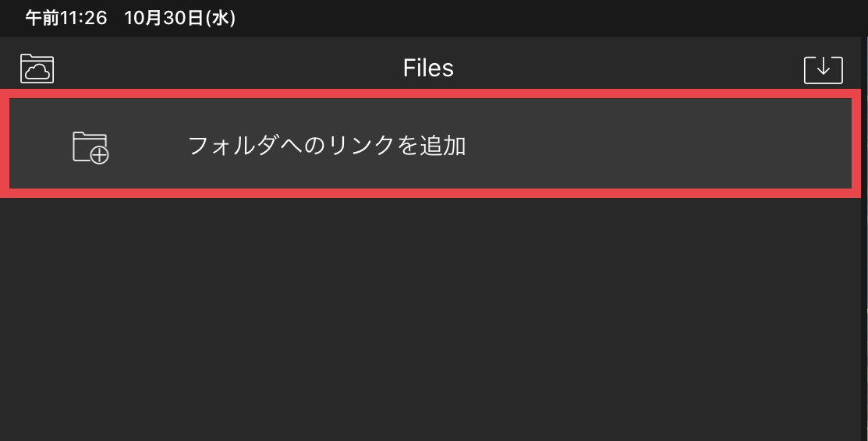Tap the cloud symbol inside the folder icon
This screenshot has width=868, height=441.
[38, 72]
